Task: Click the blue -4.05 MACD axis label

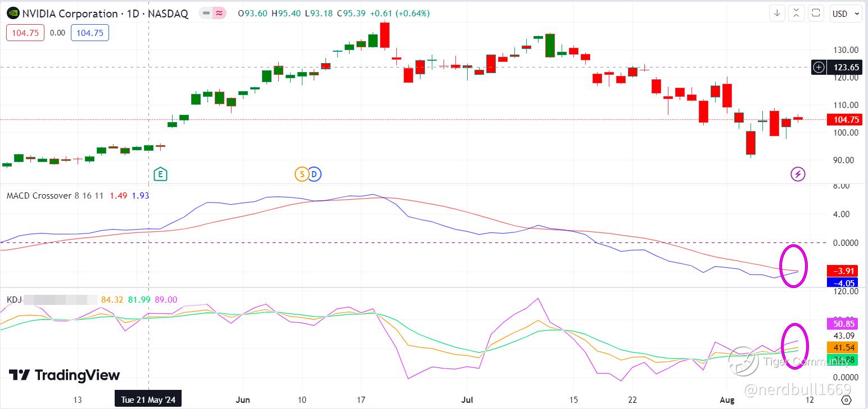Action: (843, 283)
